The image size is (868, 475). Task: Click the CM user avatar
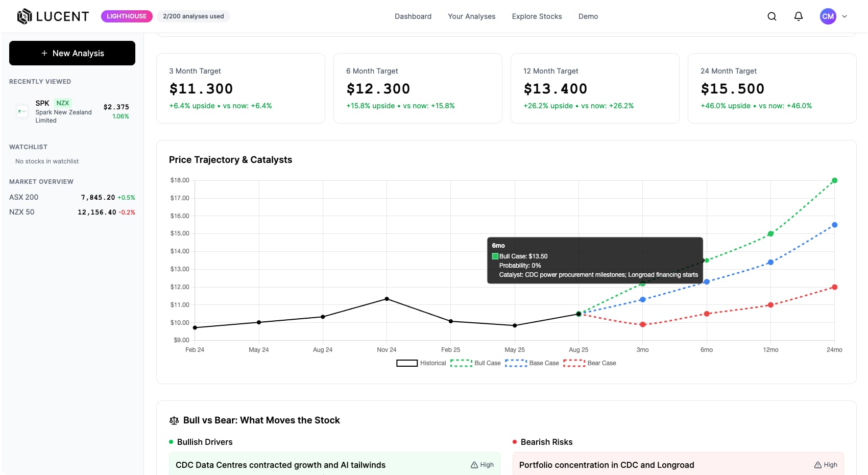tap(828, 16)
